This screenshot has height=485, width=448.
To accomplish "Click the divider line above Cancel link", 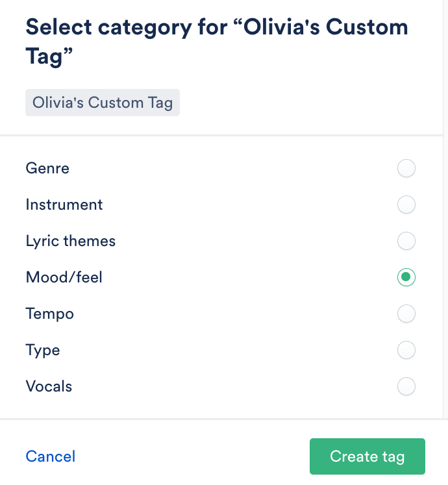I will tap(224, 419).
